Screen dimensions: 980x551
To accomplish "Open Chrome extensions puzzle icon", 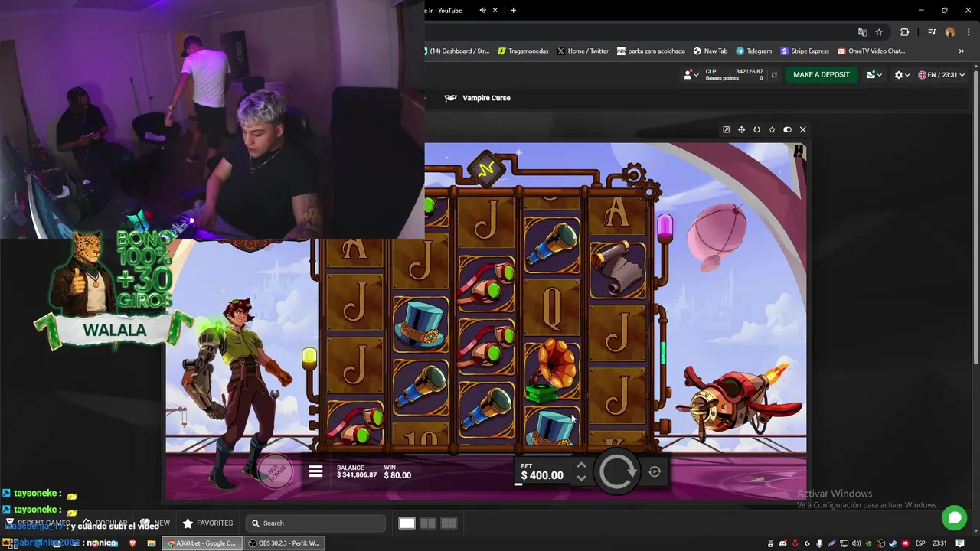I will click(904, 32).
